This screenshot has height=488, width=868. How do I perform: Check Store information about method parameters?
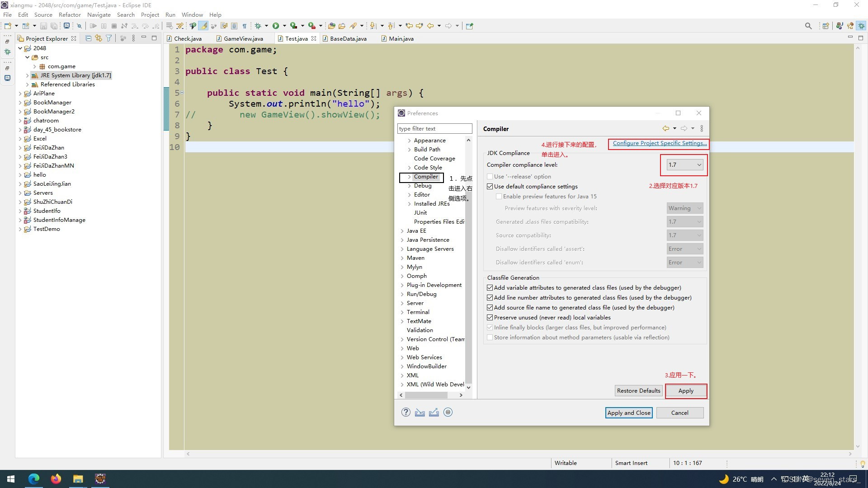(490, 337)
